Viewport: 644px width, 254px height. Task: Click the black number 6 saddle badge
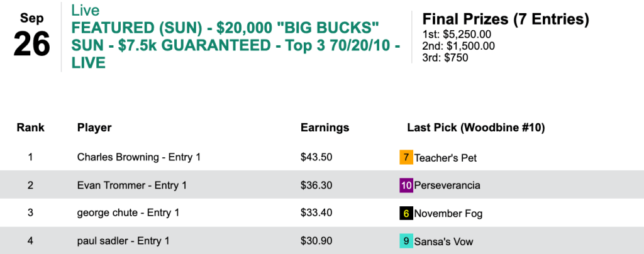pos(406,213)
